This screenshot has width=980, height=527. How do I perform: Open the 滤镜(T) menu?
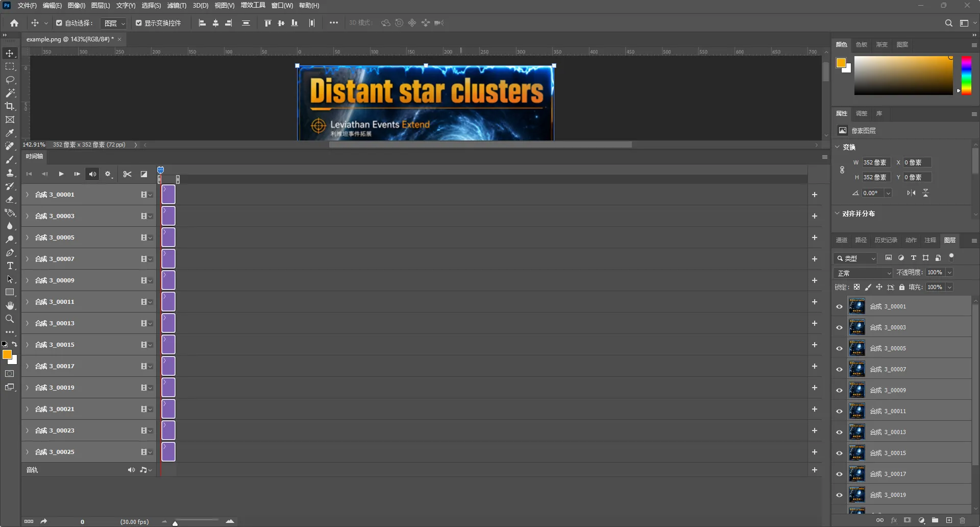click(x=177, y=6)
